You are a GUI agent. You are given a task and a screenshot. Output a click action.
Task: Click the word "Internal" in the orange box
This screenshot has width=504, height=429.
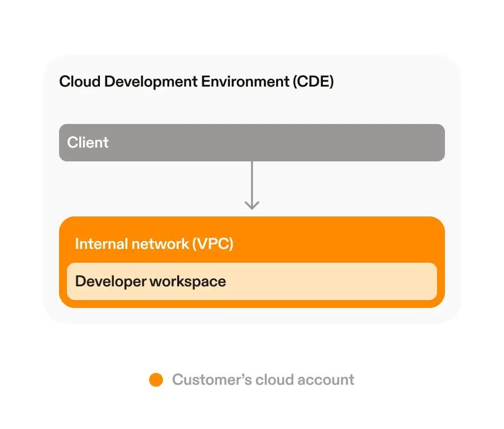100,244
